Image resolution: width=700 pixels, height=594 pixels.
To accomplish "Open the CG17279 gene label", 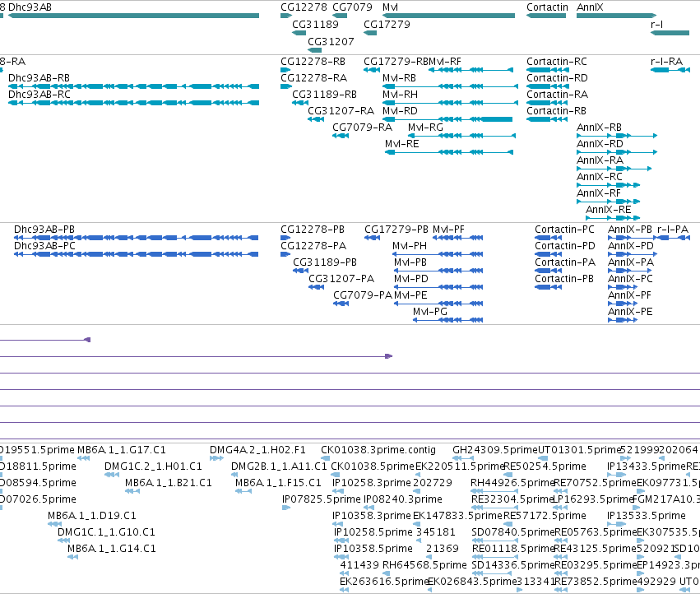I will click(387, 24).
